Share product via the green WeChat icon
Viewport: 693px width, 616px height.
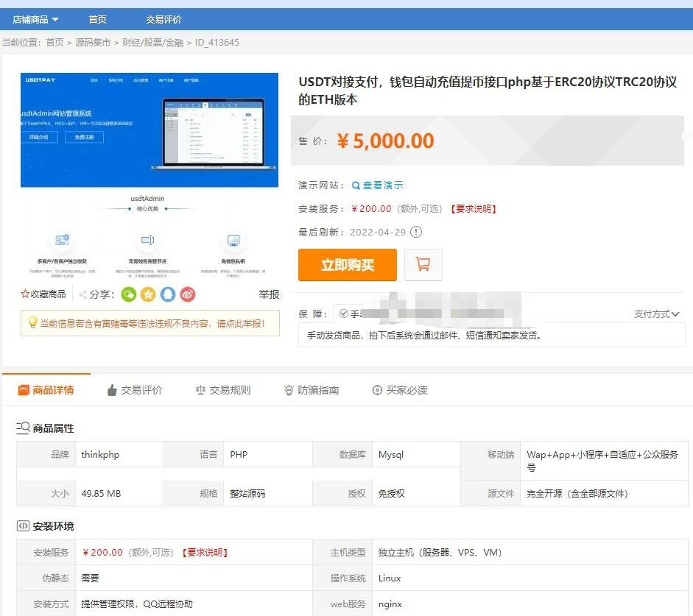click(129, 294)
